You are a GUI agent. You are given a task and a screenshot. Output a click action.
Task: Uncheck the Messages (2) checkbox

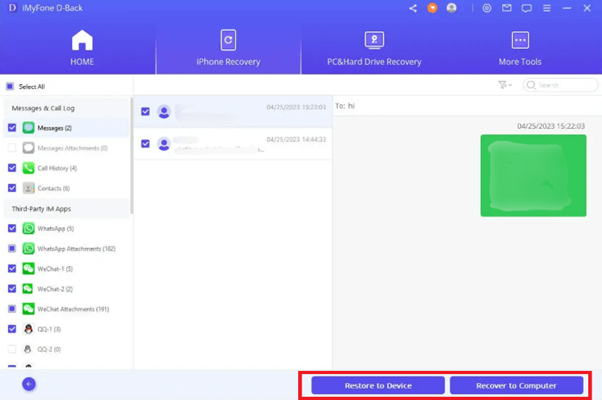coord(12,127)
